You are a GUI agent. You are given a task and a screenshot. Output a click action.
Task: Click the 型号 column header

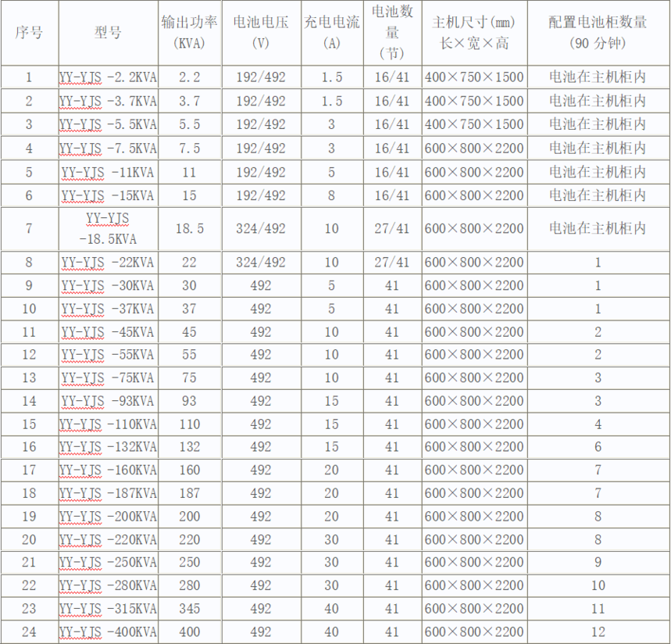click(x=108, y=33)
